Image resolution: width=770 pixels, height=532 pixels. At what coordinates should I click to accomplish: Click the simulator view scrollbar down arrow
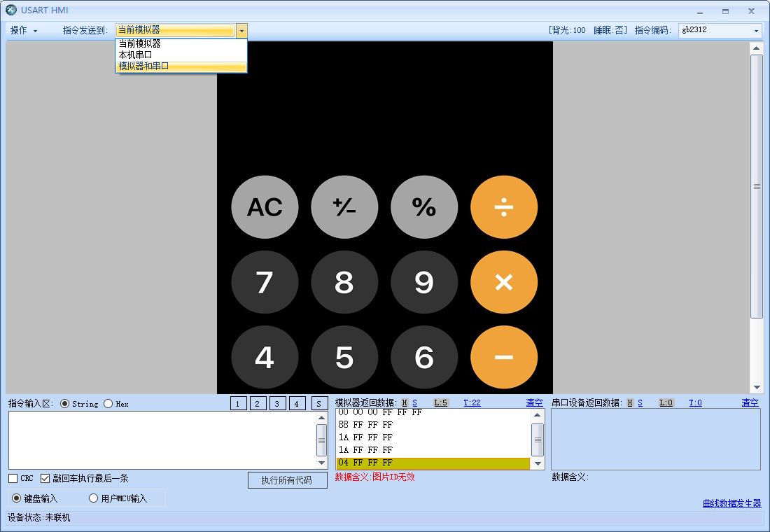point(756,387)
